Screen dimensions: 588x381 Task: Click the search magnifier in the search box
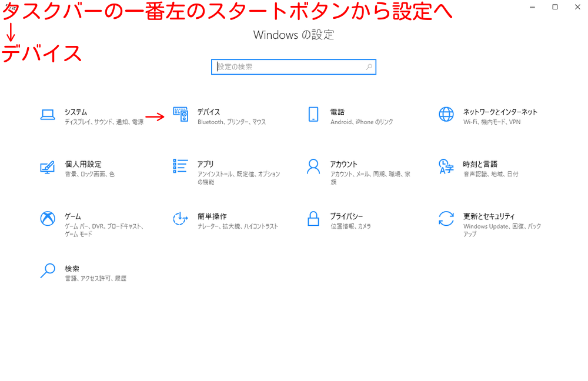[x=369, y=66]
